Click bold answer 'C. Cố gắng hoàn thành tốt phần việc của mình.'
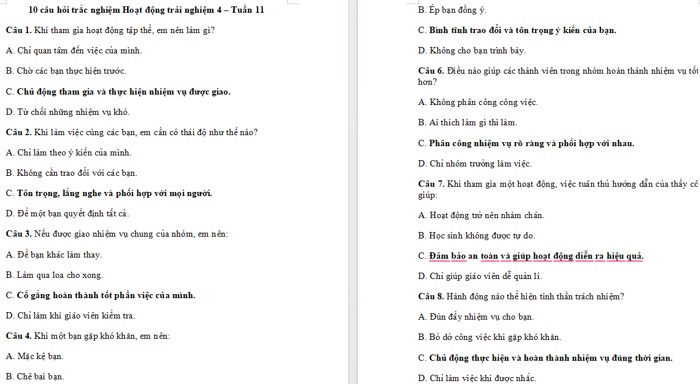The height and width of the screenshot is (384, 700). pos(100,295)
